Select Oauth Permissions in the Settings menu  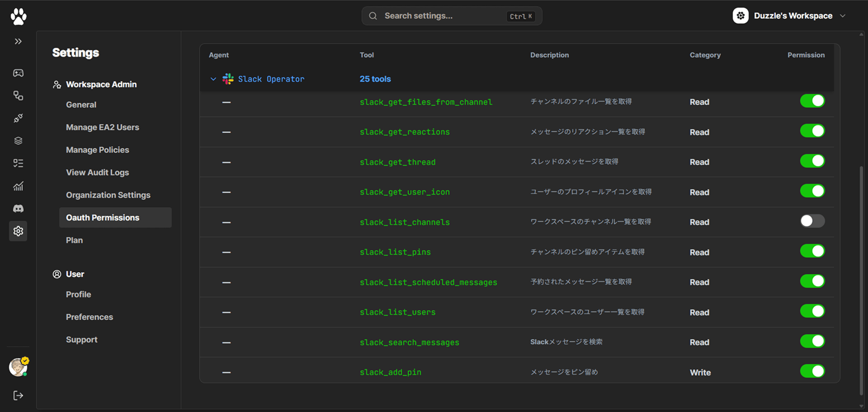click(x=103, y=217)
